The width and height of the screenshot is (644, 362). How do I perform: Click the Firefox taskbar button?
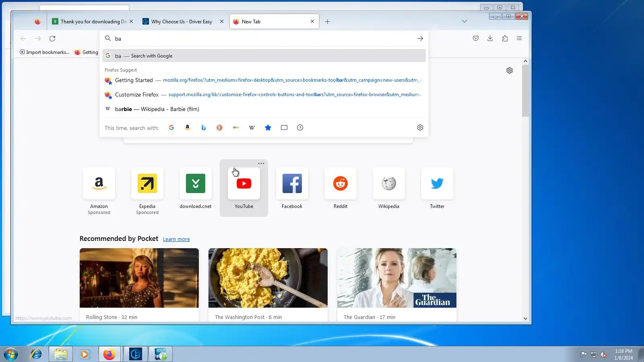109,354
